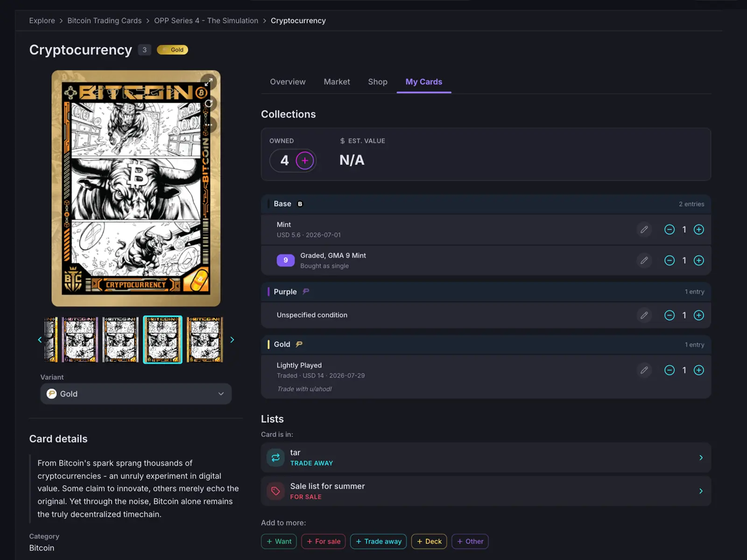The image size is (747, 560).
Task: Click the Cryptocurrency breadcrumb item
Action: [x=298, y=21]
